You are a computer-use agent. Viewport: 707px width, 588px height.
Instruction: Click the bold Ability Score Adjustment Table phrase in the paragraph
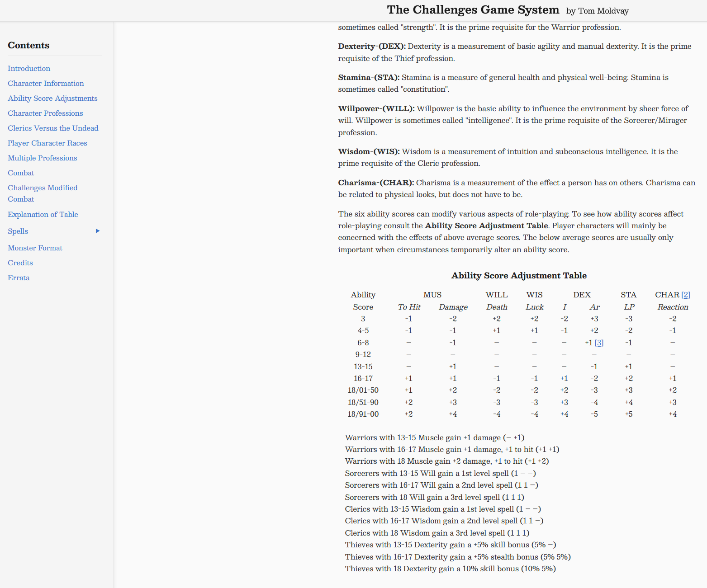[x=487, y=226]
